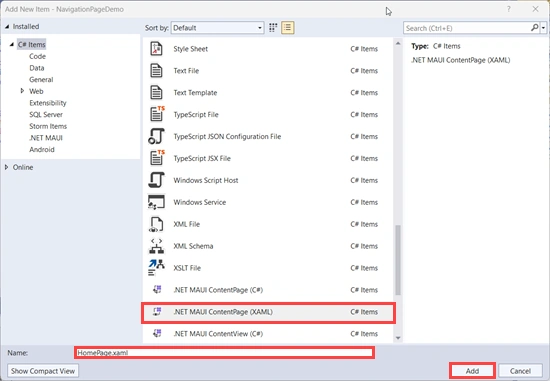Open the Sort by Default dropdown
The image size is (550, 381).
click(x=217, y=28)
